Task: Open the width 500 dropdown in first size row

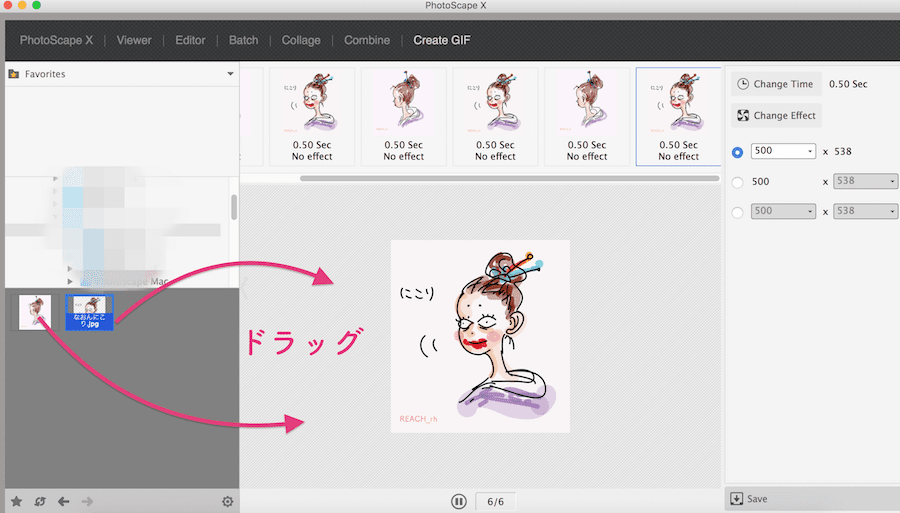Action: click(783, 151)
